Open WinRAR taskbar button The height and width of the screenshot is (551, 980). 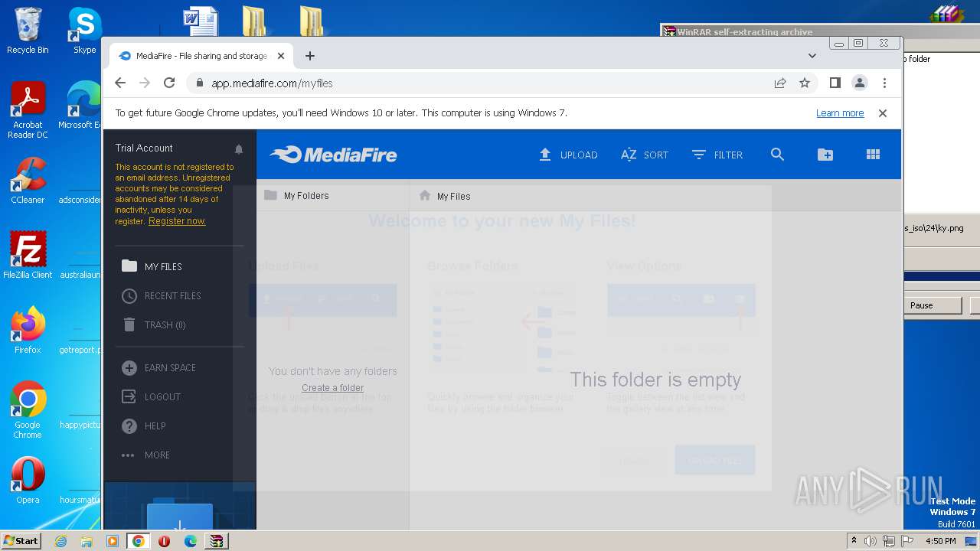[x=217, y=541]
